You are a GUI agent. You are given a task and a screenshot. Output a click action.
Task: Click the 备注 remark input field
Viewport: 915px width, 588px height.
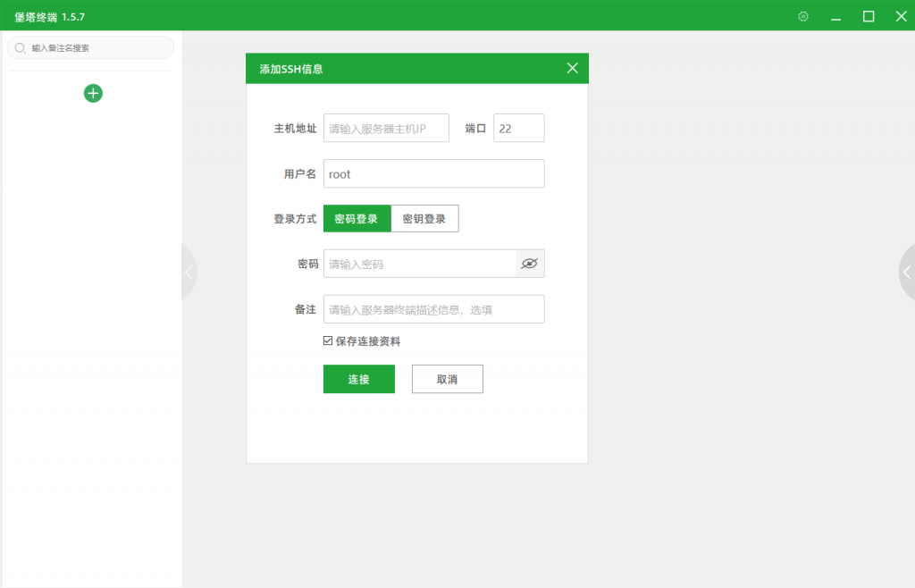[434, 309]
